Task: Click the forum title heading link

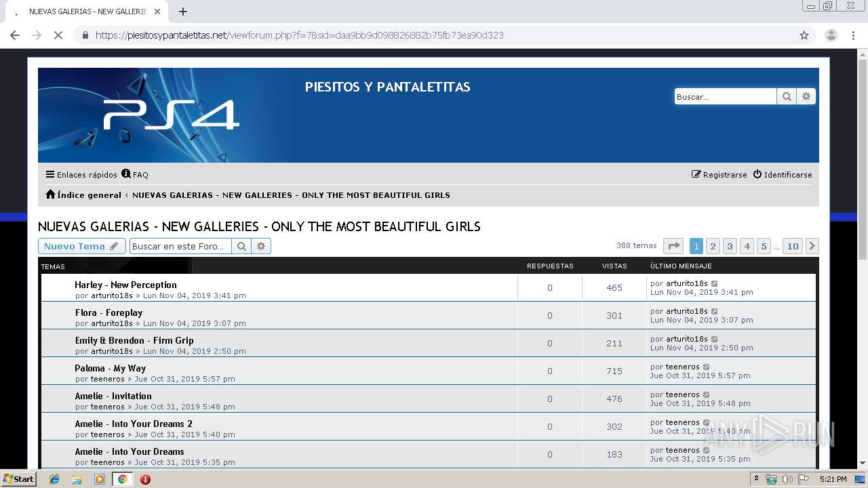Action: tap(259, 226)
